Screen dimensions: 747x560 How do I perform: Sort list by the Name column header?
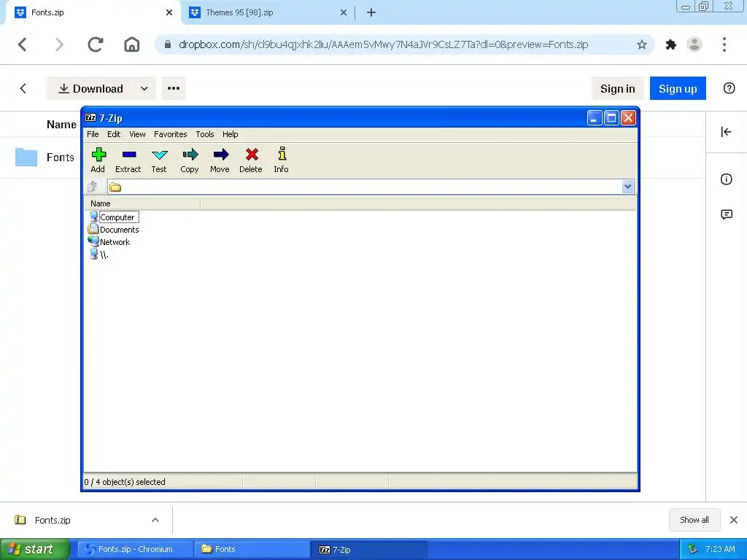tap(142, 203)
